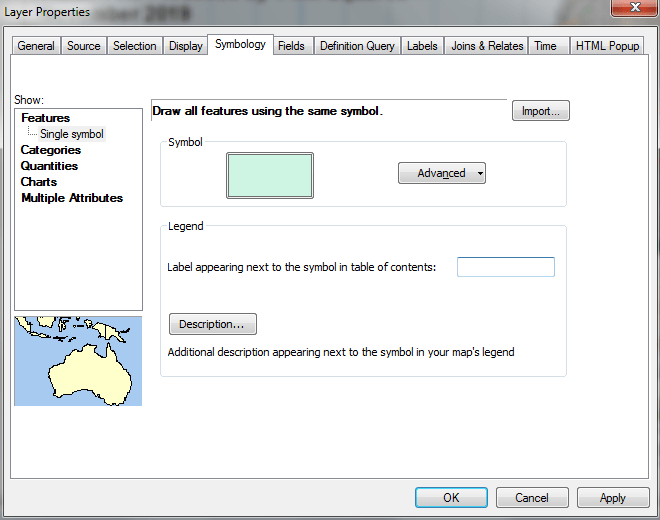Open the Joins & Relates tab
This screenshot has height=520, width=660.
487,46
